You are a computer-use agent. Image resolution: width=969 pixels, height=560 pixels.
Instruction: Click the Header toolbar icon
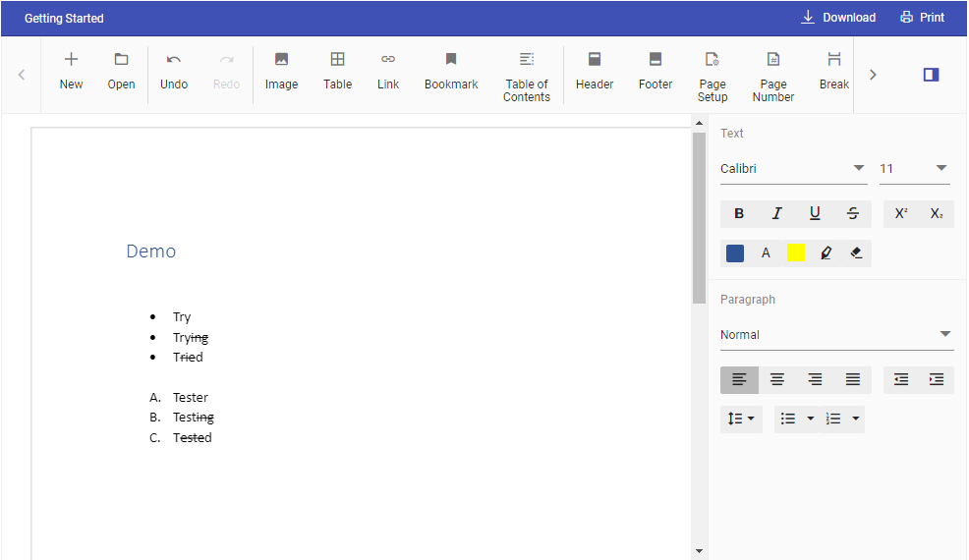pos(595,71)
